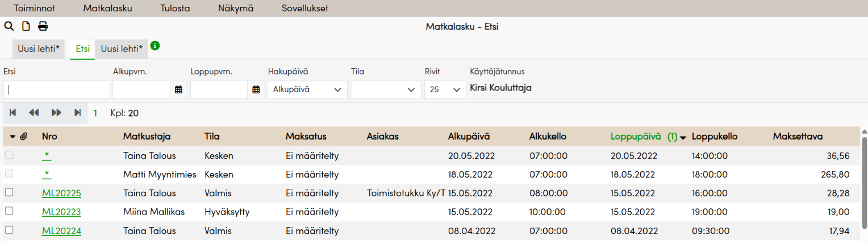868x243 pixels.
Task: Click the green info icon beside tabs
Action: pyautogui.click(x=155, y=46)
